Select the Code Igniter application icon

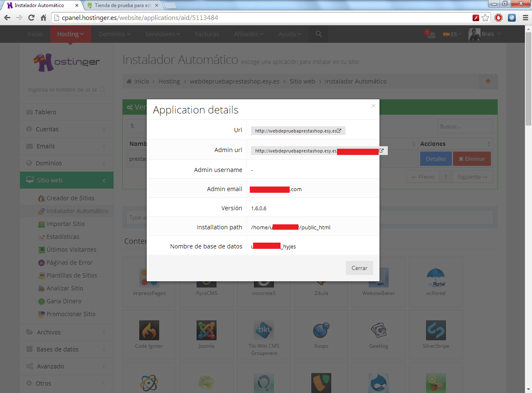(x=149, y=330)
